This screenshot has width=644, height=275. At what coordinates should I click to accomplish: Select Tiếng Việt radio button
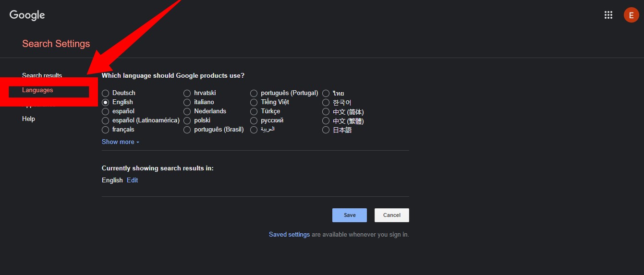254,102
